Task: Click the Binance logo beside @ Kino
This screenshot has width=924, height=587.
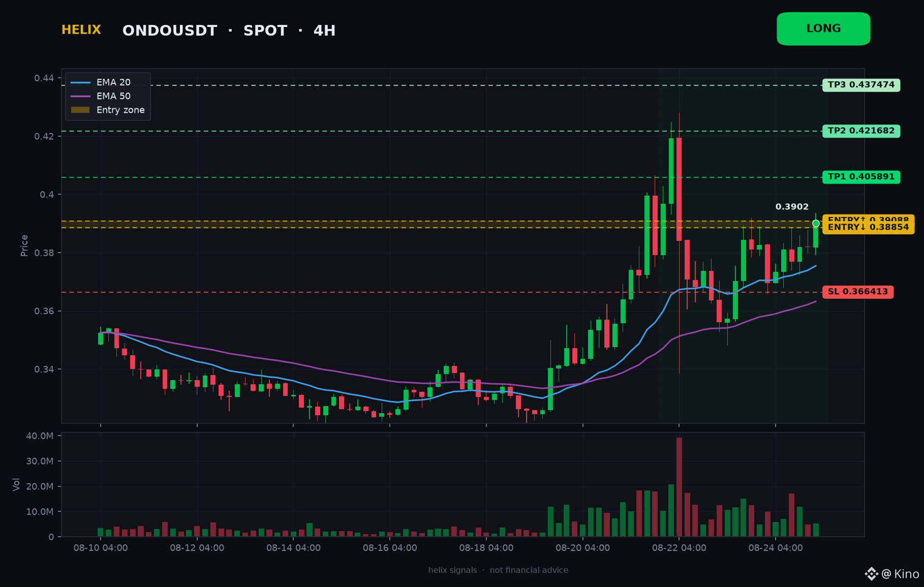Action: 872,574
